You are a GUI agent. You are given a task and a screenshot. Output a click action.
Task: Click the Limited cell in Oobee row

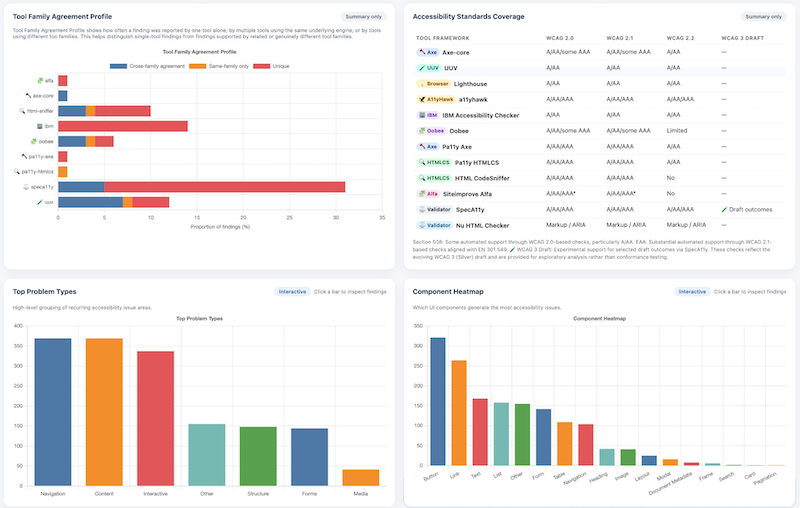(677, 131)
